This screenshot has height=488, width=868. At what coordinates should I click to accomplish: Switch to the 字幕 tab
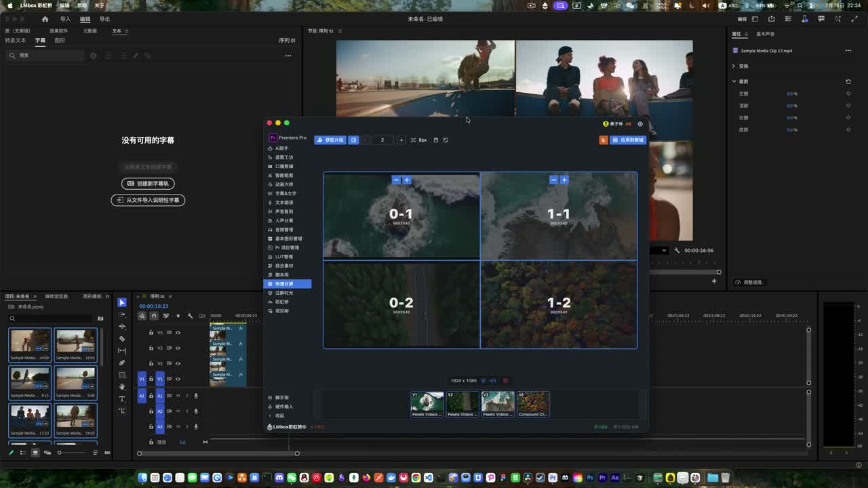[40, 41]
